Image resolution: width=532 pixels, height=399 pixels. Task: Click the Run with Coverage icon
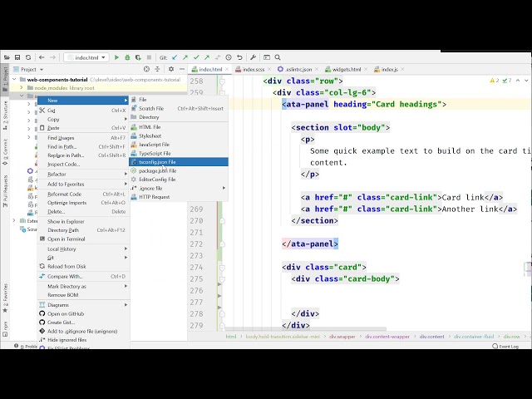tap(138, 57)
